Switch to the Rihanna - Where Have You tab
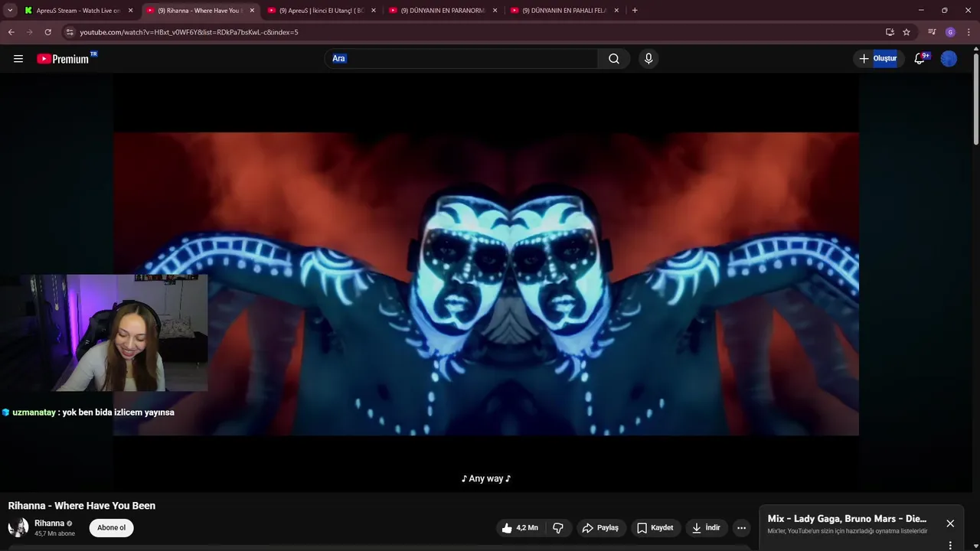The width and height of the screenshot is (980, 551). (199, 11)
